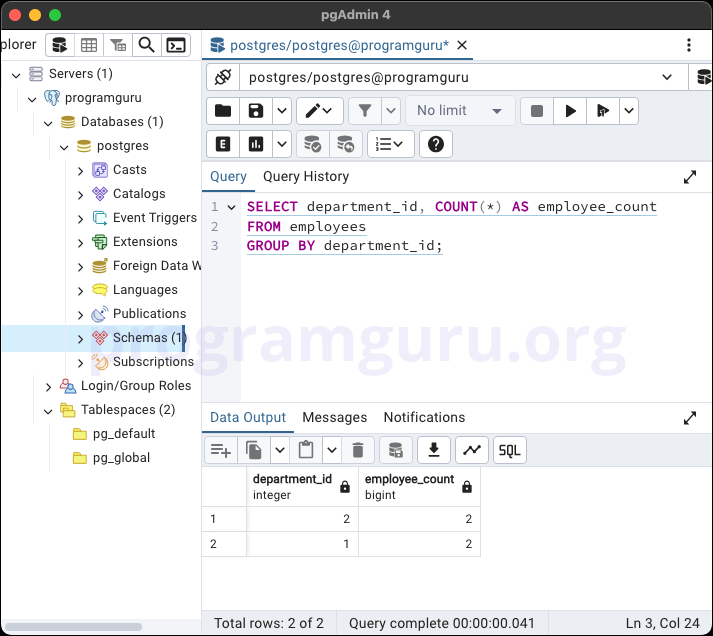Open filter options dropdown arrow

pos(391,110)
